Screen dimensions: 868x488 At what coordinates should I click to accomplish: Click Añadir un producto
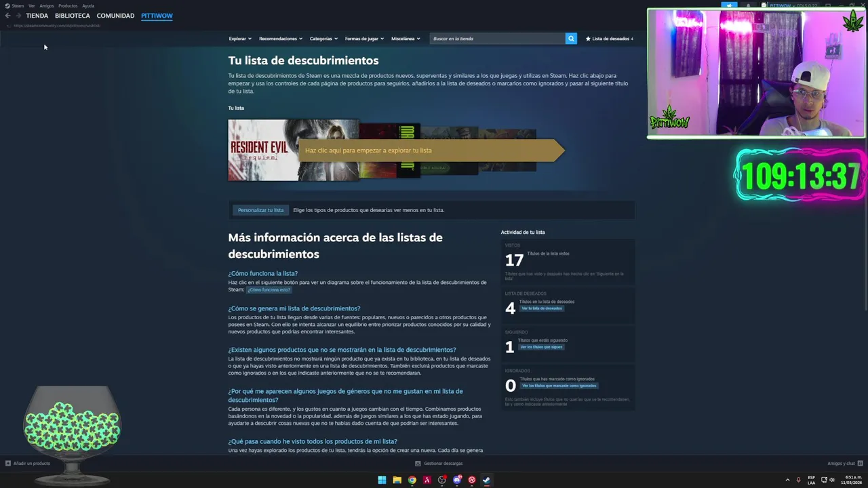click(28, 464)
